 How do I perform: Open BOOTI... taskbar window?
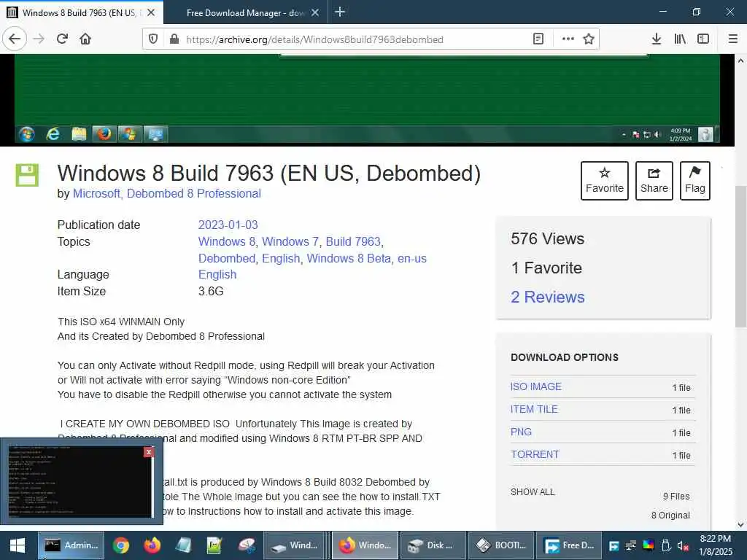(500, 545)
